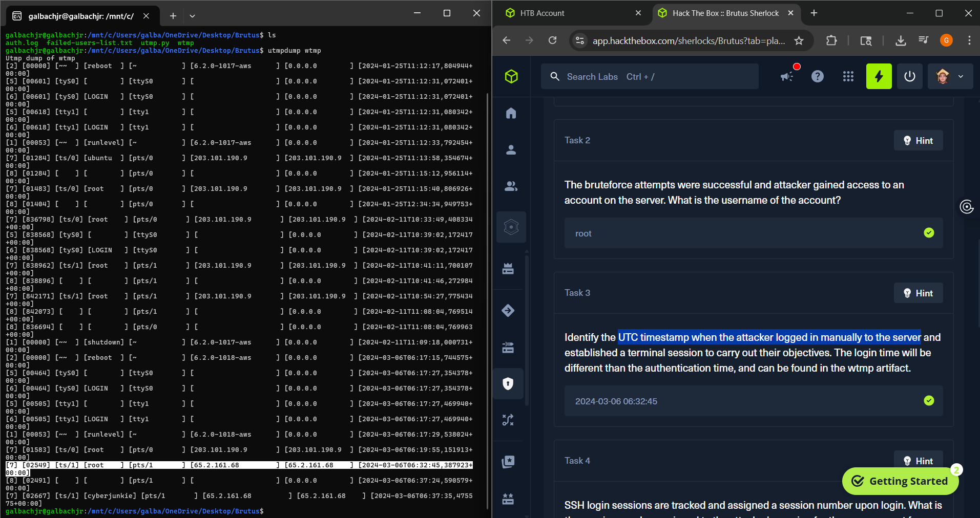This screenshot has width=980, height=518.
Task: Click the Chrome address bar URL
Action: pyautogui.click(x=689, y=40)
